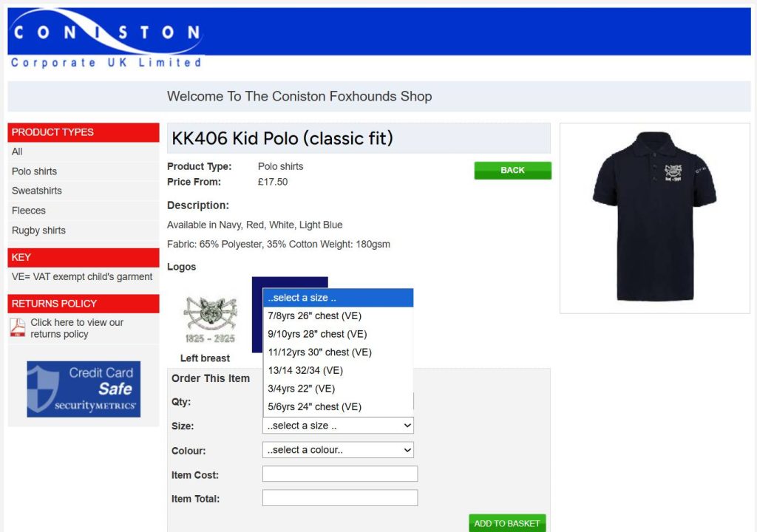Click the returns policy PDF icon
The height and width of the screenshot is (532, 757).
(x=18, y=328)
